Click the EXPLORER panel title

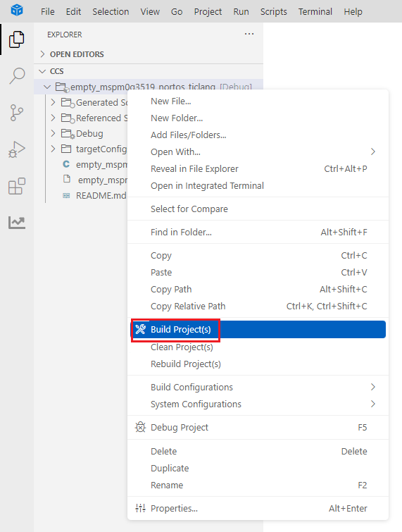[64, 35]
